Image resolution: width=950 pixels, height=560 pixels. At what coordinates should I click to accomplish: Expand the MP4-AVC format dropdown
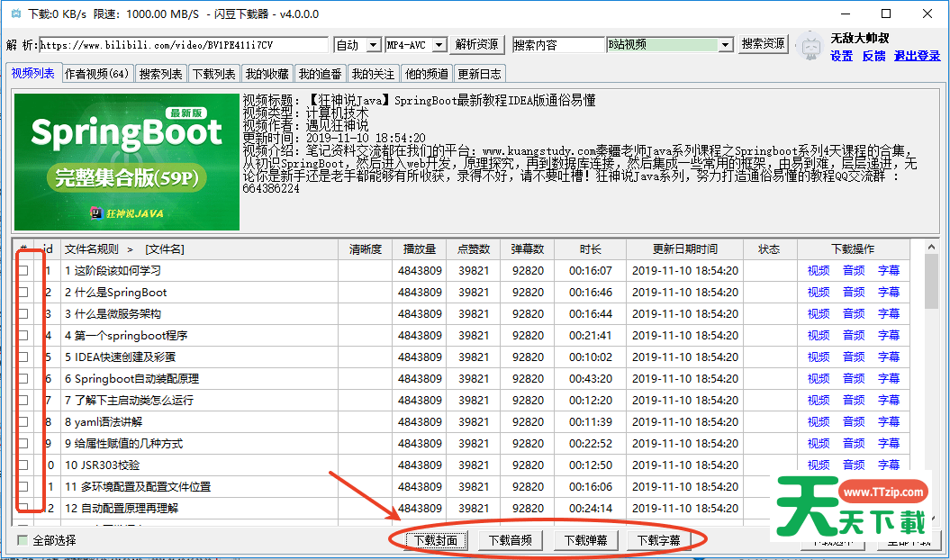(x=415, y=45)
